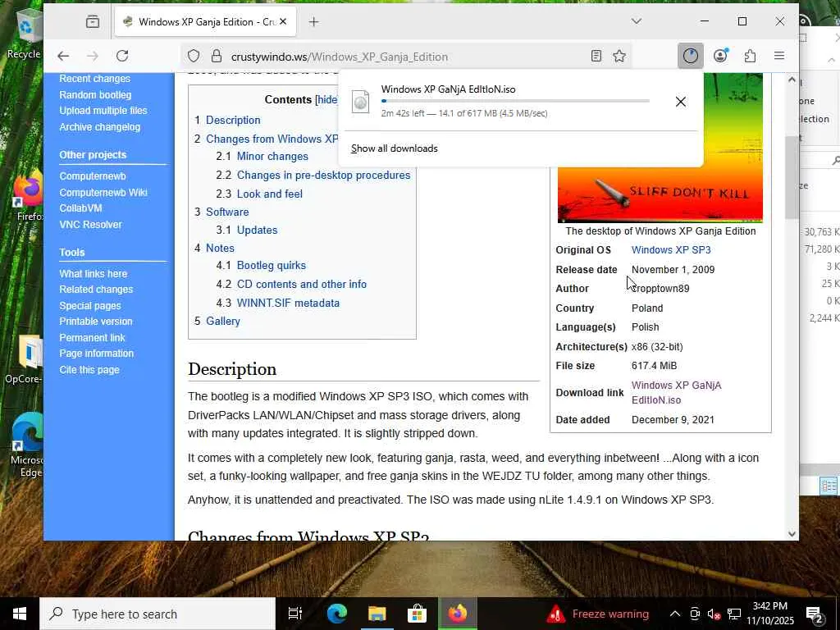The width and height of the screenshot is (840, 630).
Task: Open Upload multiple files link
Action: 103,111
